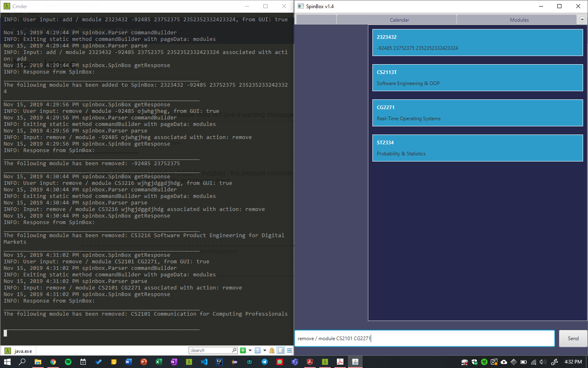Open OneNote from the taskbar
This screenshot has height=368, width=588.
[x=174, y=362]
